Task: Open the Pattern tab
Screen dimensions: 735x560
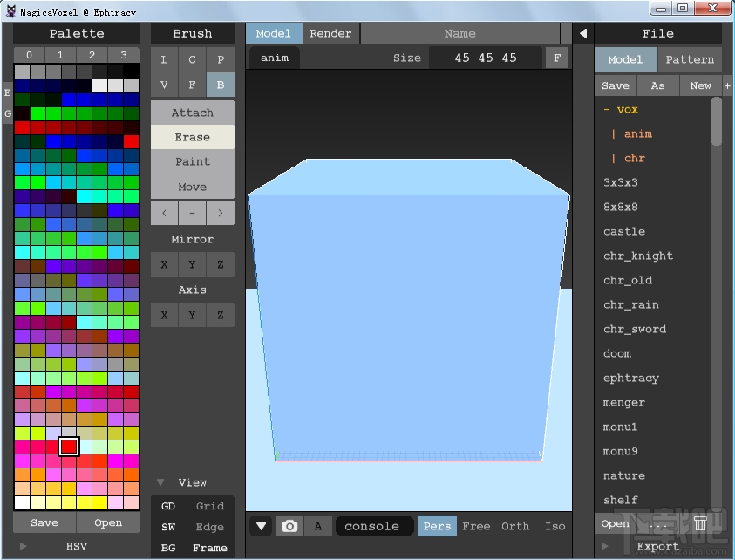Action: pos(690,59)
